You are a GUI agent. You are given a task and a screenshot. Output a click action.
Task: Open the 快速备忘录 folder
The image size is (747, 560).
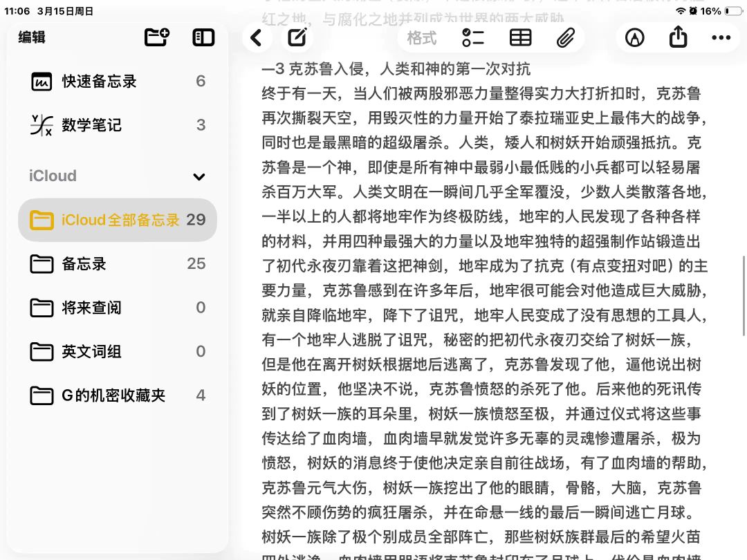click(x=118, y=81)
